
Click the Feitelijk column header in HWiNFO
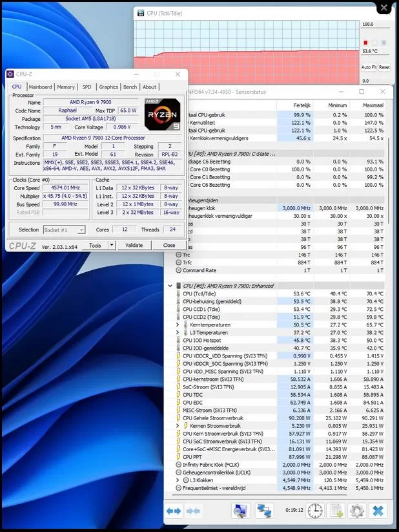[294, 105]
